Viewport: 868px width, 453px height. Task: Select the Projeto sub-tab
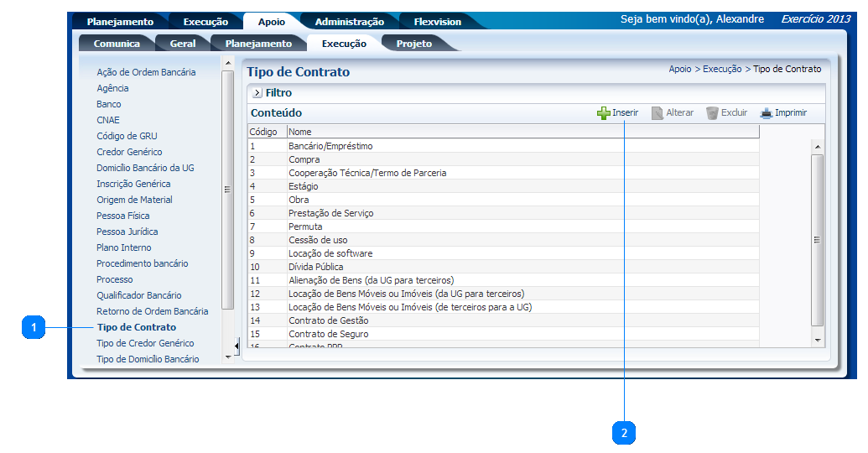click(x=413, y=44)
